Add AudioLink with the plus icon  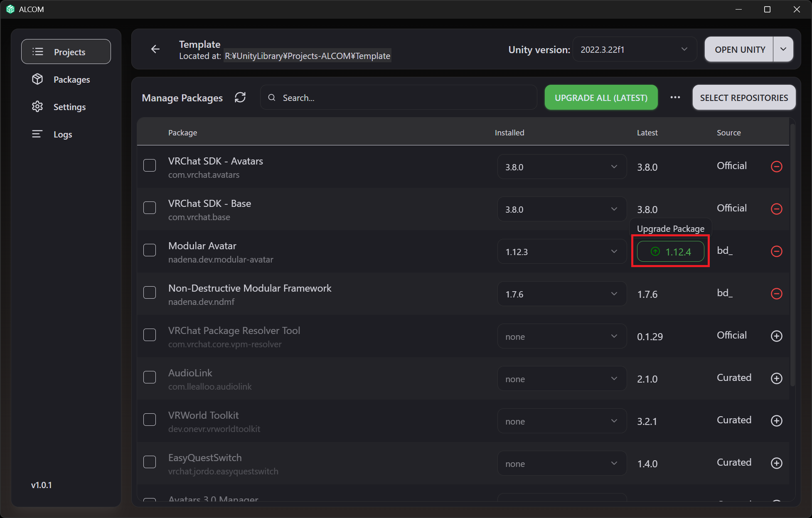(x=777, y=378)
